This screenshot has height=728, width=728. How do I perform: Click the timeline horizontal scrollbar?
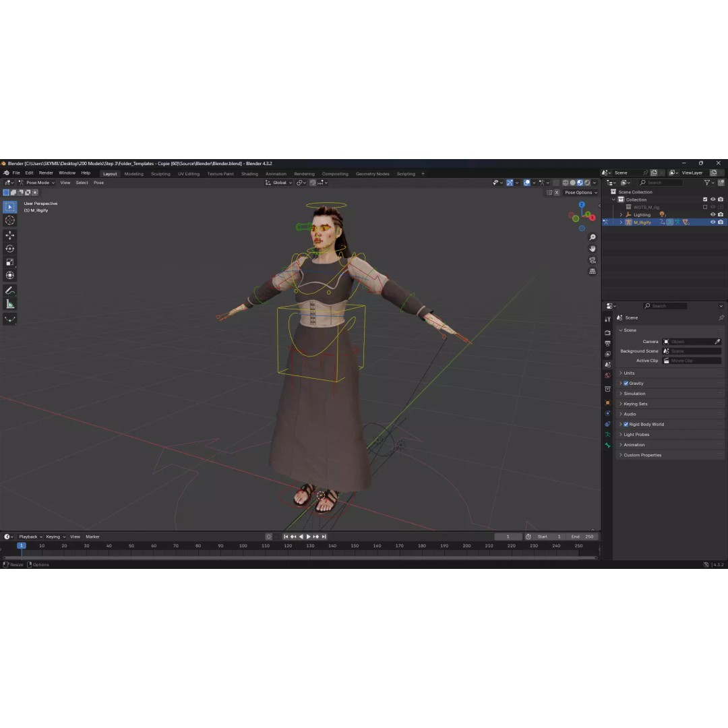point(300,557)
